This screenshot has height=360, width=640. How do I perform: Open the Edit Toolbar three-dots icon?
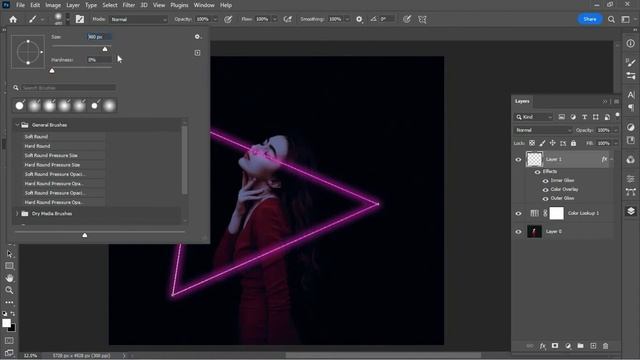(9, 302)
